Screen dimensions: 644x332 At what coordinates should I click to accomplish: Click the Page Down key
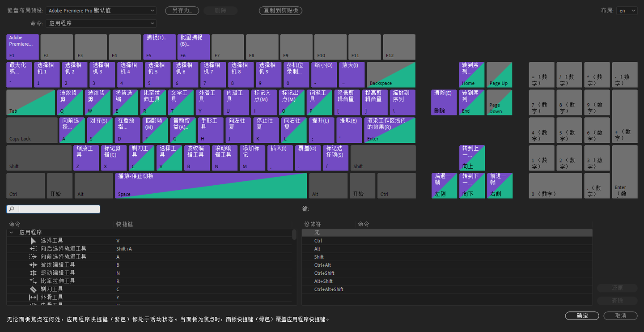(500, 102)
